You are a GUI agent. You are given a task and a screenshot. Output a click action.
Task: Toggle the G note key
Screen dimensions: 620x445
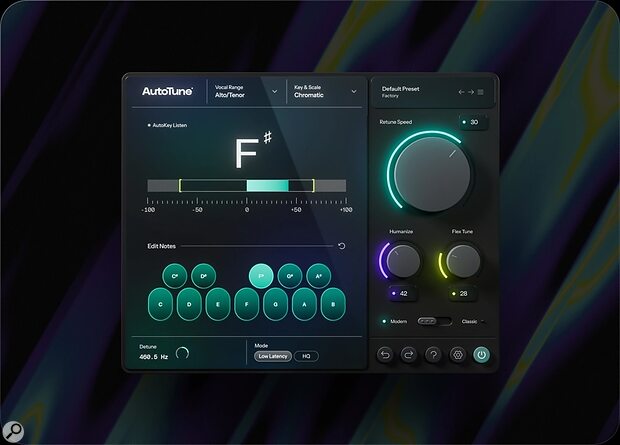point(276,304)
